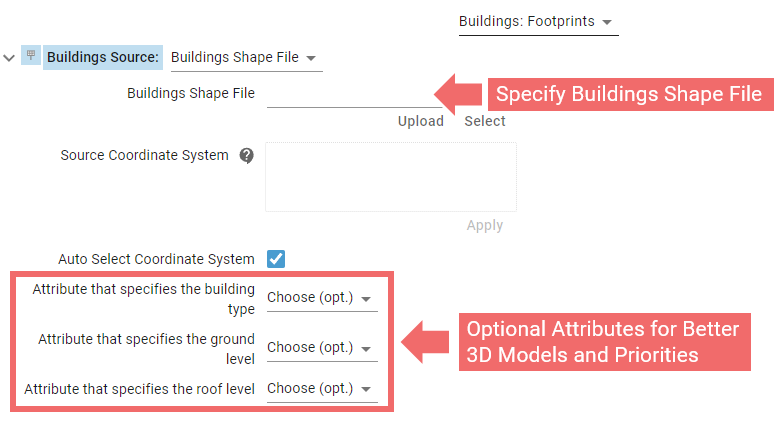This screenshot has height=428, width=777.
Task: Open the Buildings: Footprints dropdown
Action: point(536,21)
